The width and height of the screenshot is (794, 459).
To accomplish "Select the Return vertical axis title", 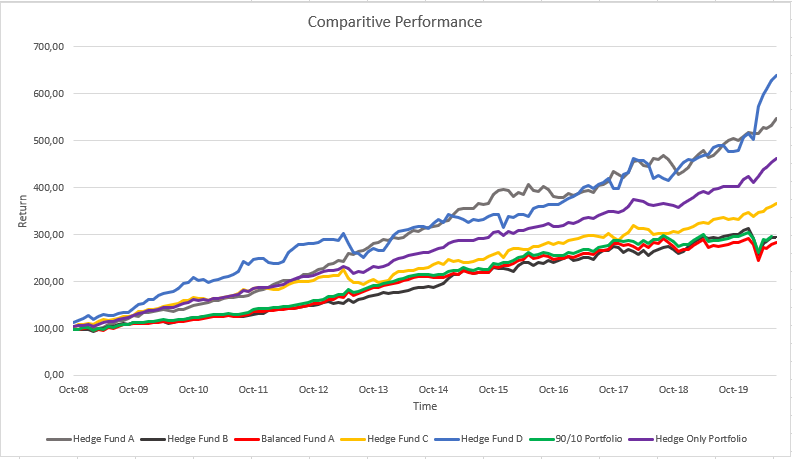I will (x=22, y=210).
